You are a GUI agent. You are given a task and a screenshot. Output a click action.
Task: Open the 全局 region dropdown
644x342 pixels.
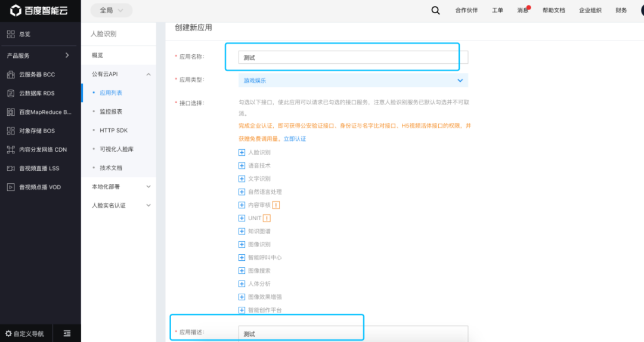(x=112, y=10)
